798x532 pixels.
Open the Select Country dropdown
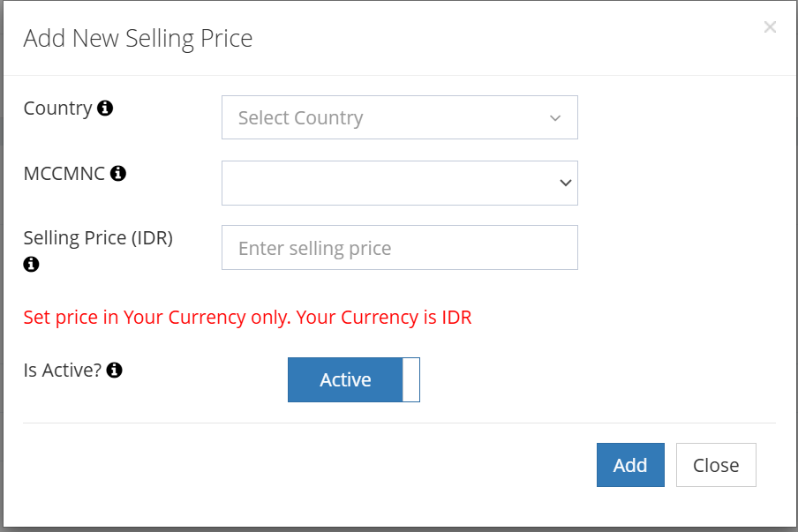click(x=399, y=118)
